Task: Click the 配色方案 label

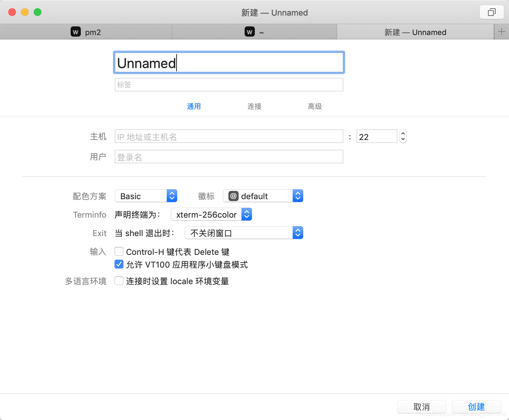Action: (x=90, y=196)
